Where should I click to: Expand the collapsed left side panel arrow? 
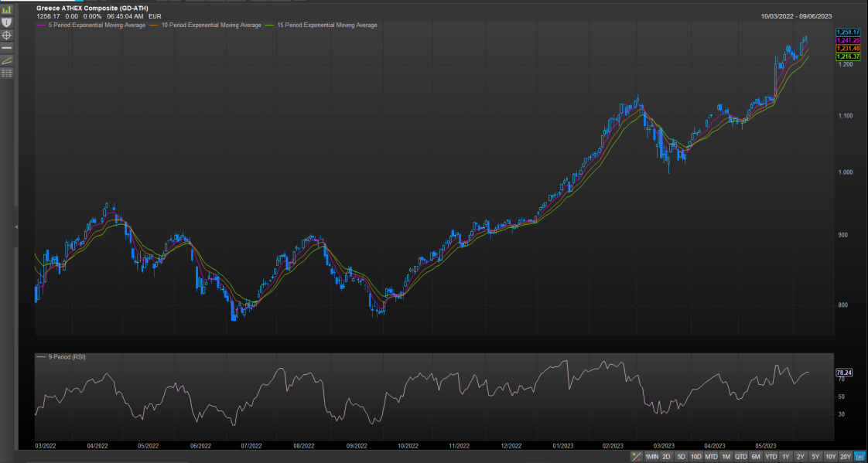click(x=16, y=226)
